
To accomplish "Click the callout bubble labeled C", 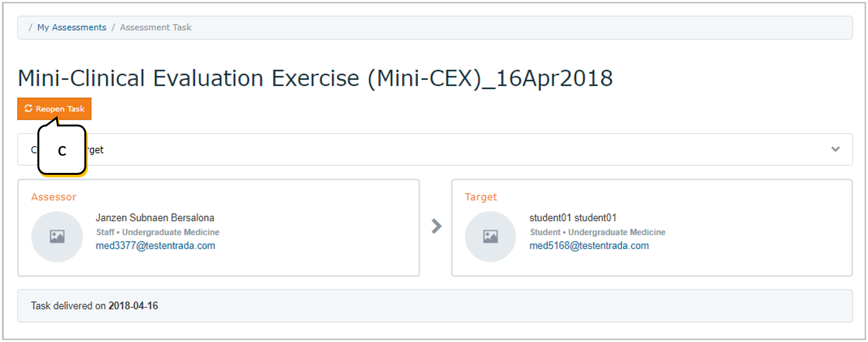I will point(62,150).
